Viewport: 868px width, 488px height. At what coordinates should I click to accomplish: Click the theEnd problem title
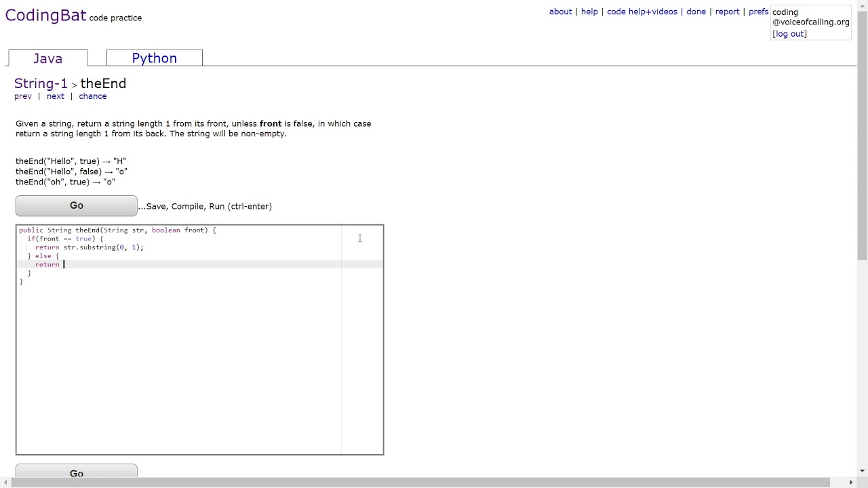[x=103, y=83]
